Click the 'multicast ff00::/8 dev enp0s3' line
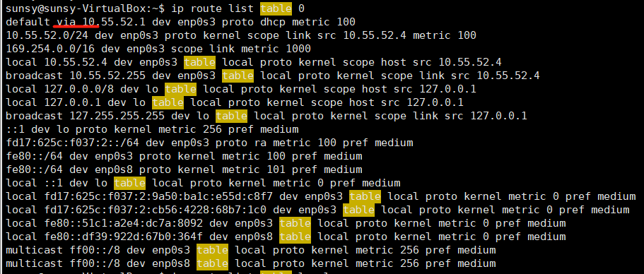This screenshot has height=274, width=644. (x=251, y=250)
